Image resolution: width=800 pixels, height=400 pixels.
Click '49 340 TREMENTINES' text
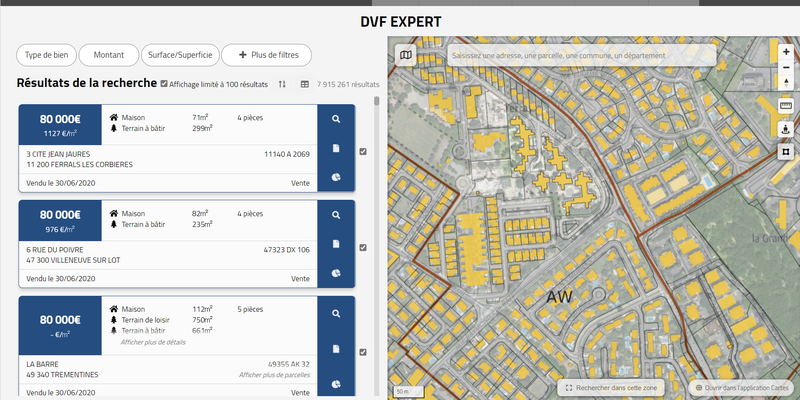[x=62, y=375]
